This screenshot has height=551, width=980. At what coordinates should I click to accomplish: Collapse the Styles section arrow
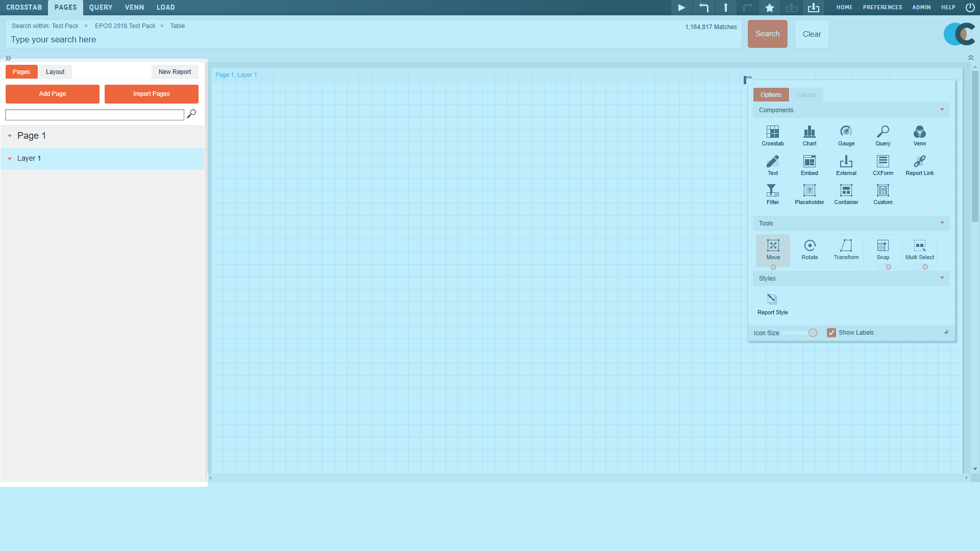tap(942, 278)
